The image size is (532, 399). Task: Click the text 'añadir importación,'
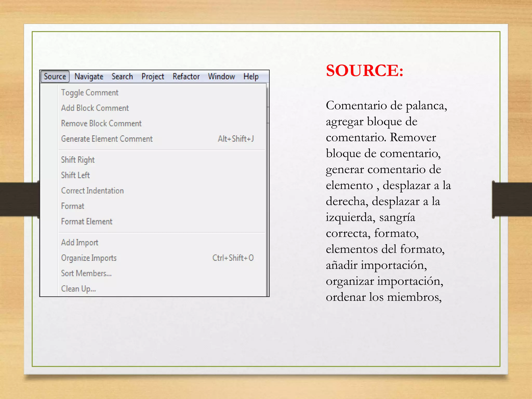click(x=376, y=265)
